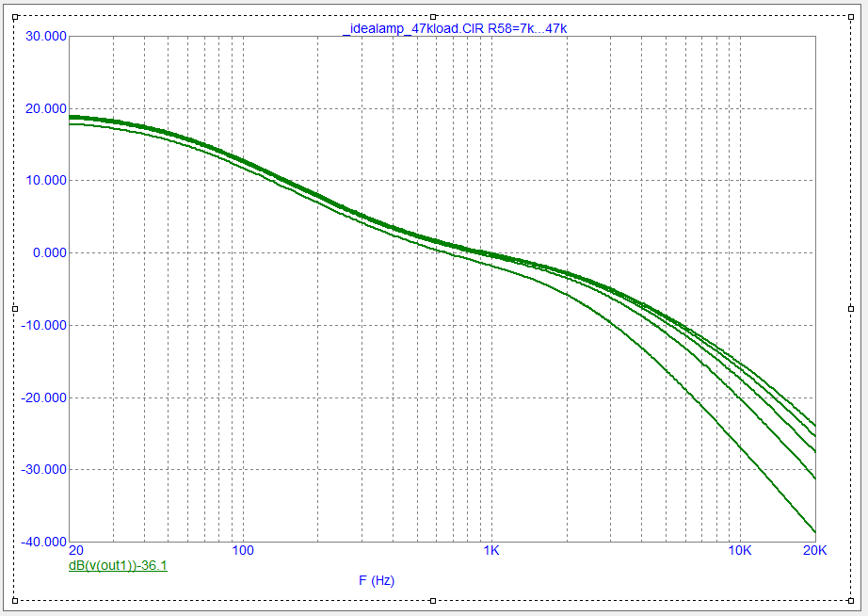Select the right-middle selection handle
The image size is (868, 616).
[x=851, y=309]
